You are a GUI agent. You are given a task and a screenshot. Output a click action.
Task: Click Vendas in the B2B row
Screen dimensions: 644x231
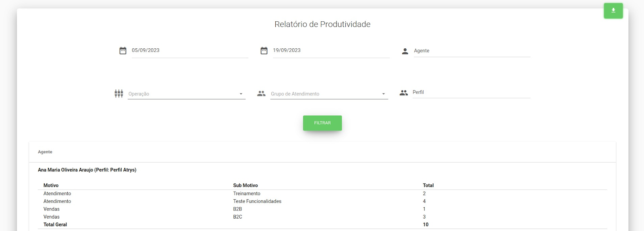[x=52, y=209]
